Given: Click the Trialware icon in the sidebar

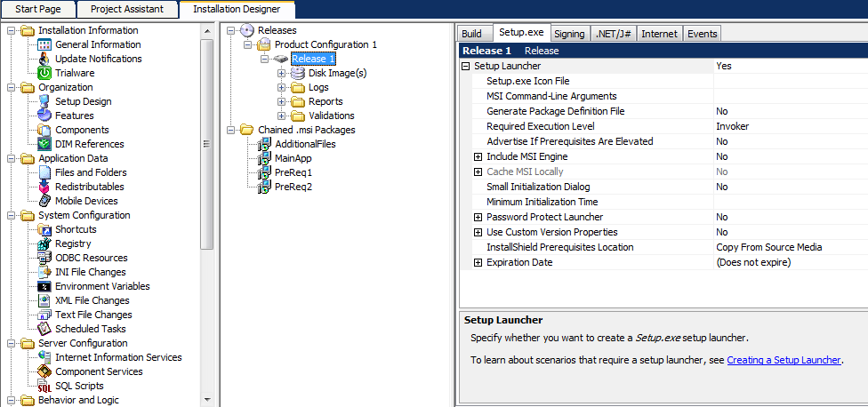Looking at the screenshot, I should [44, 73].
